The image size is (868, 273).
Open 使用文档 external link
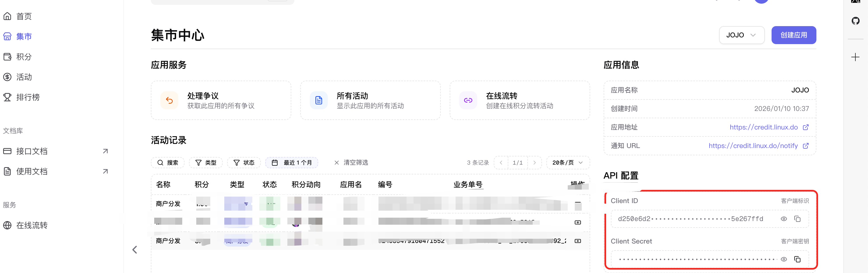click(32, 171)
